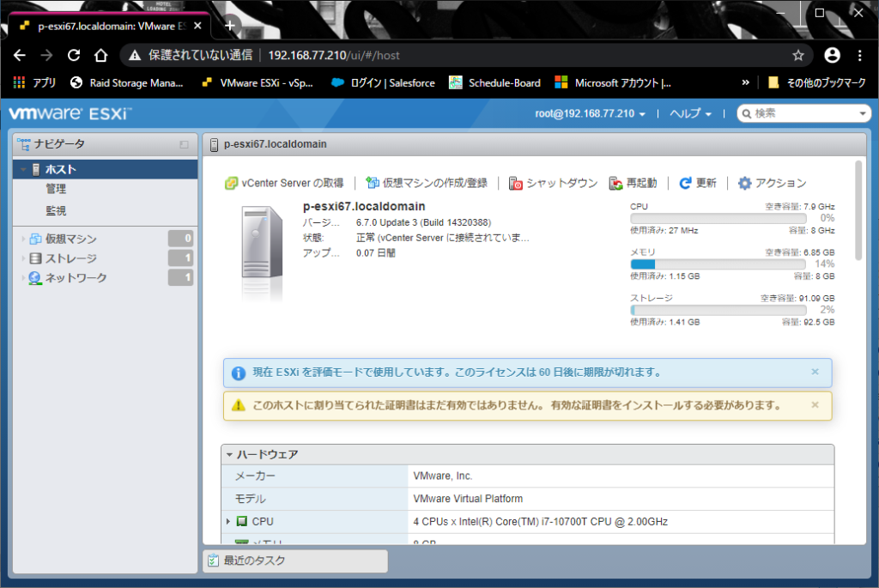The width and height of the screenshot is (879, 588).
Task: Open the Help (ヘルプ) dropdown menu
Action: click(691, 114)
